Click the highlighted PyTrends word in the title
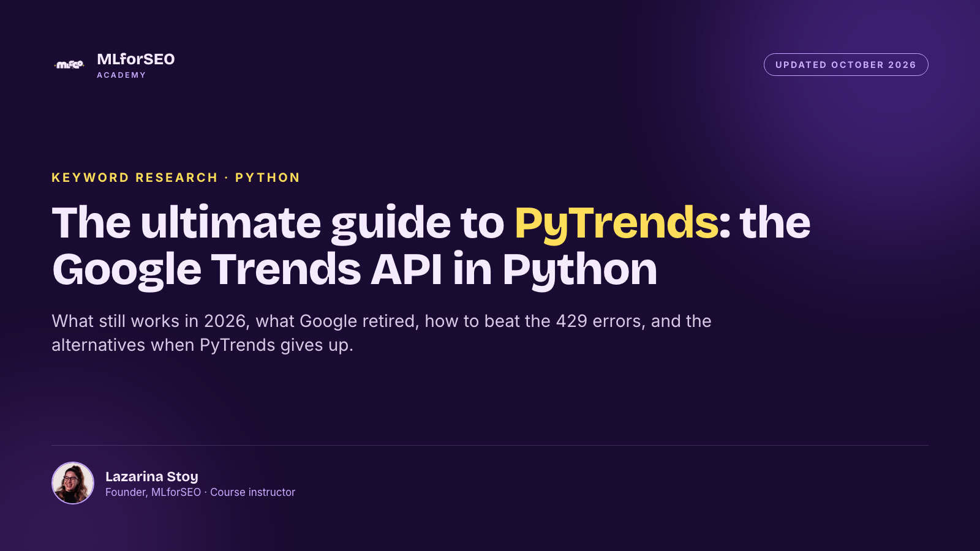980x551 pixels. tap(617, 223)
